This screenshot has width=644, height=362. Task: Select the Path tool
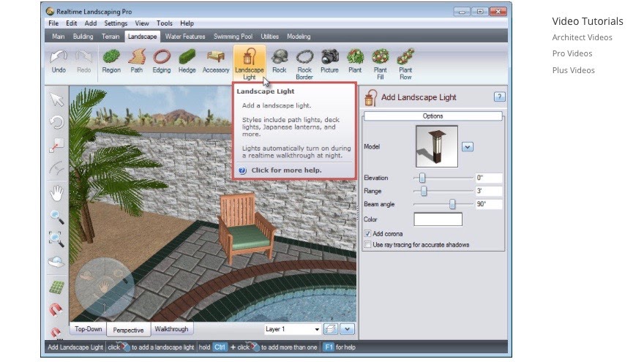[x=137, y=61]
